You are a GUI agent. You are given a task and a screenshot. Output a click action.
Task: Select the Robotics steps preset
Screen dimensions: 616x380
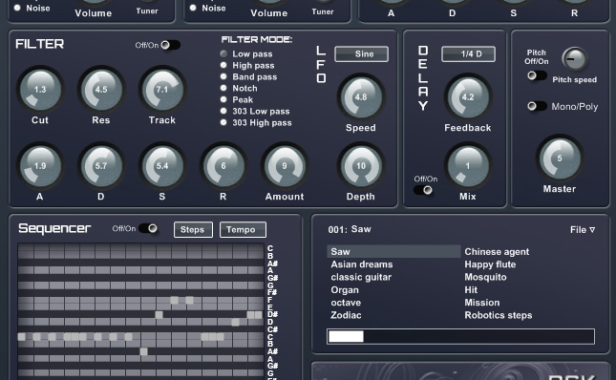point(498,315)
